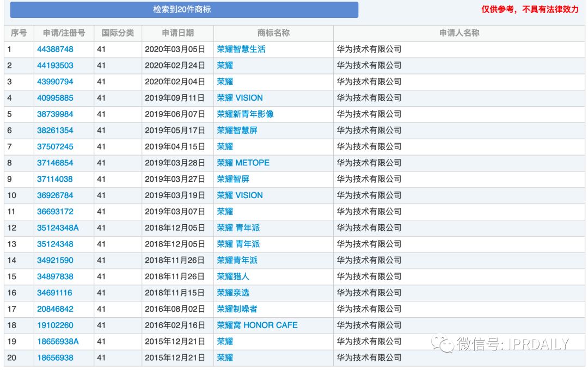Open application number 35124348A
The height and width of the screenshot is (370, 588).
pos(58,228)
